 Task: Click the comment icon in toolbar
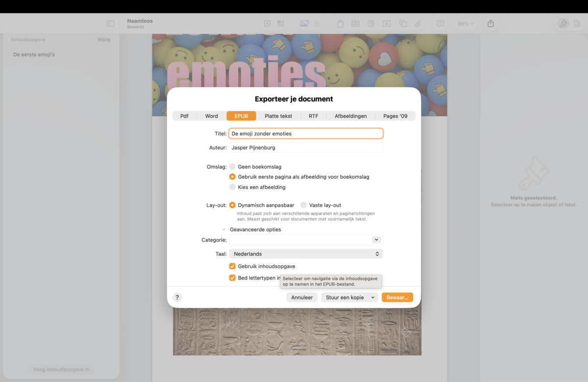440,24
